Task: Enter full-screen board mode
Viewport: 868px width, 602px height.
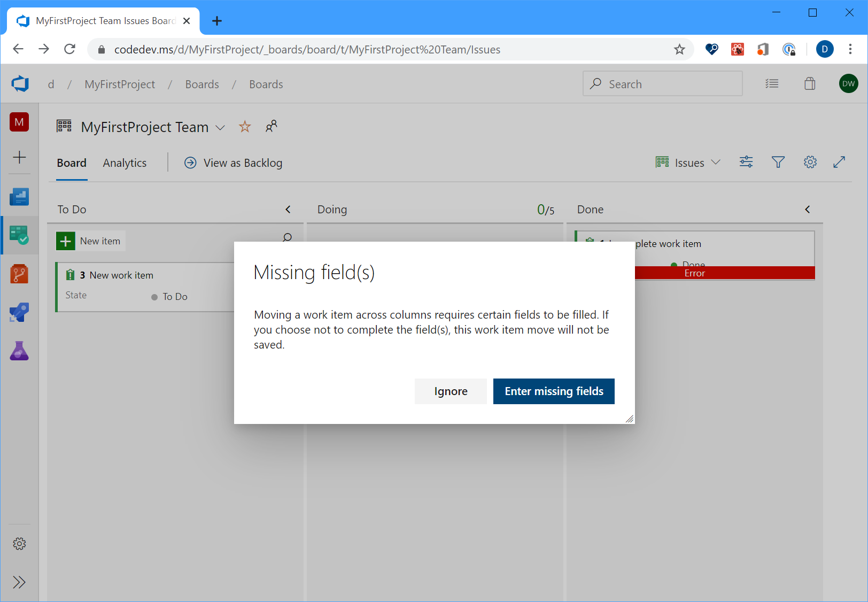Action: [840, 162]
